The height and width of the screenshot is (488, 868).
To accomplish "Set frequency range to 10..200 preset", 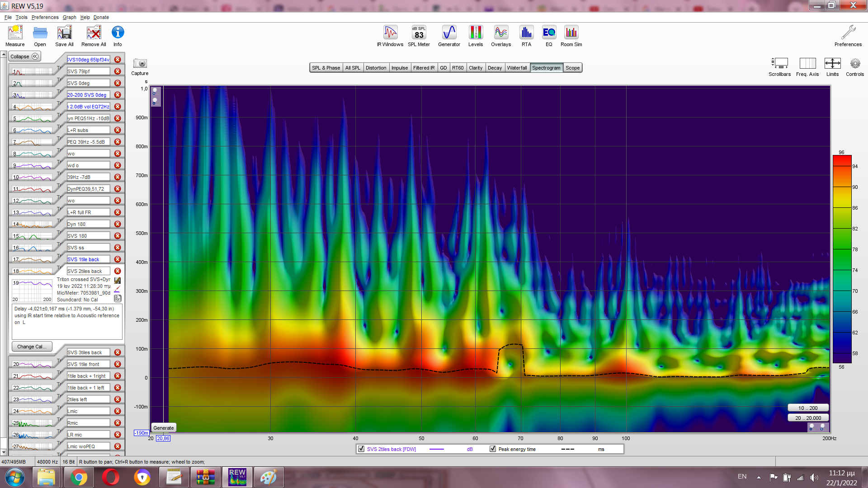I will tap(807, 408).
